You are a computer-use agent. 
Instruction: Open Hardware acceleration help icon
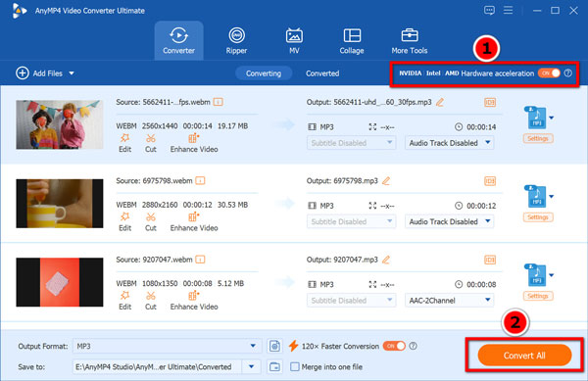pyautogui.click(x=568, y=73)
